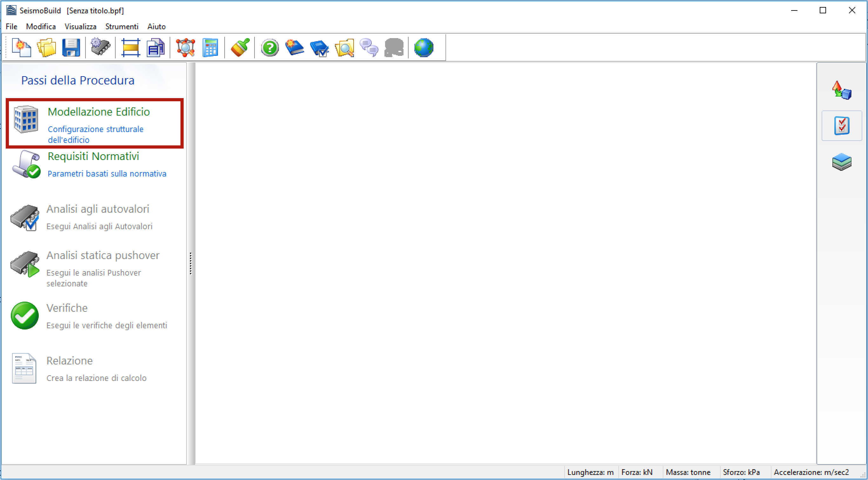This screenshot has height=480, width=868.
Task: Open the File menu
Action: pyautogui.click(x=11, y=26)
